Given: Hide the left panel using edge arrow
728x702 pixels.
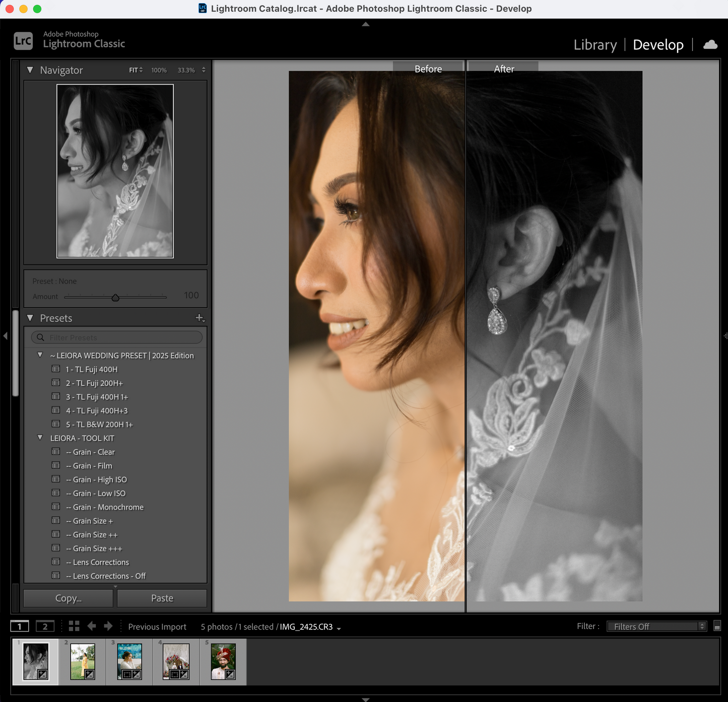Looking at the screenshot, I should (5, 335).
